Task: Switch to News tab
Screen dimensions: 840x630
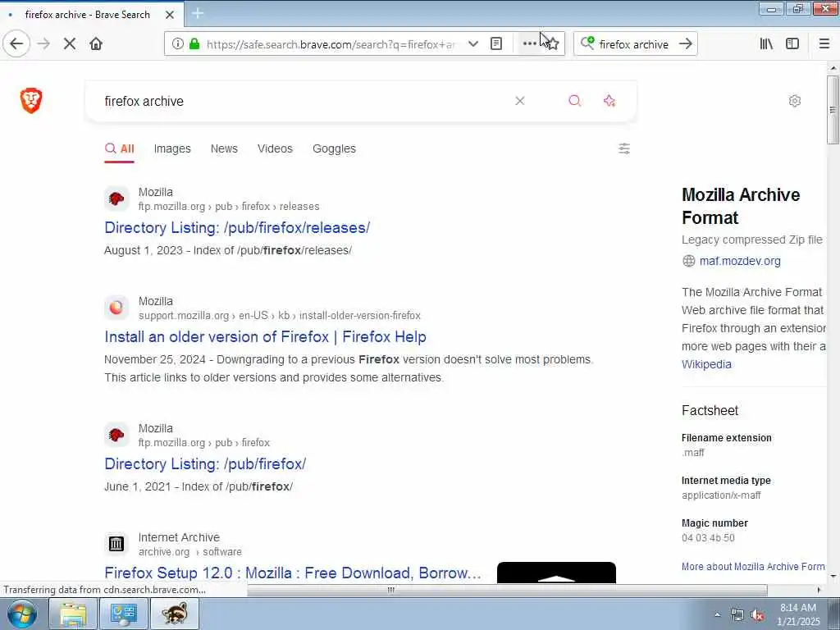Action: click(224, 149)
